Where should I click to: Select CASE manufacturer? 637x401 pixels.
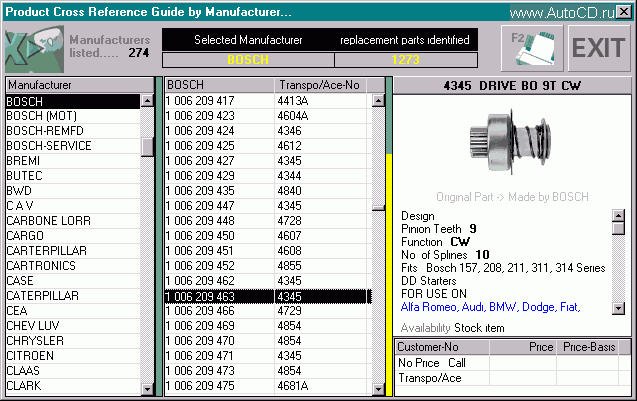[x=73, y=282]
